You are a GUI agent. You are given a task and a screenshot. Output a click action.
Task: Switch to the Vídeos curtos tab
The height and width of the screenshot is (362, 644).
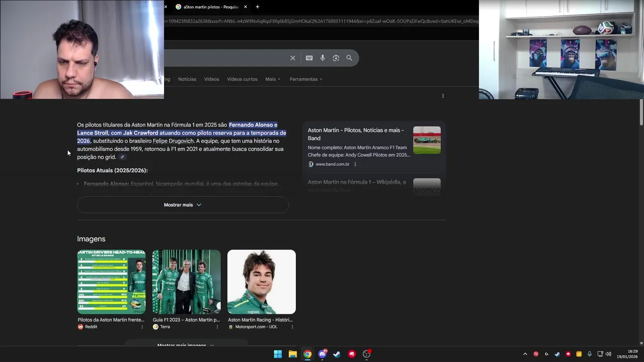242,79
